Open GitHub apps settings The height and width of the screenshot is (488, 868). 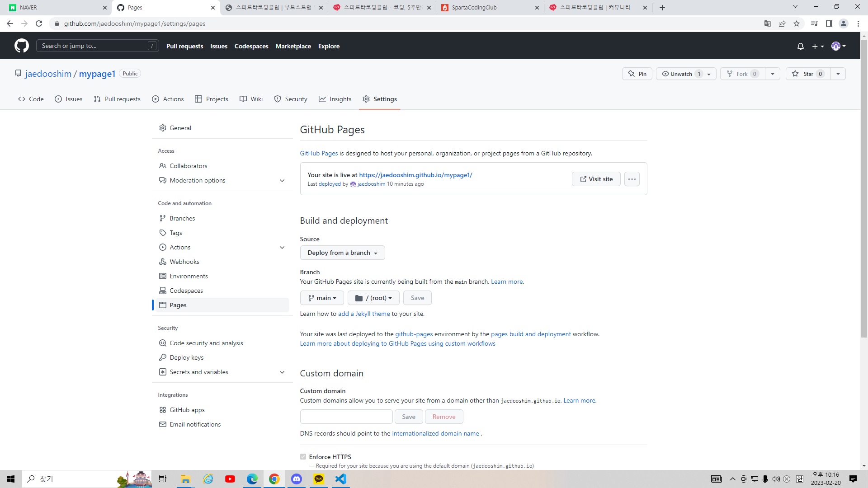(222, 410)
